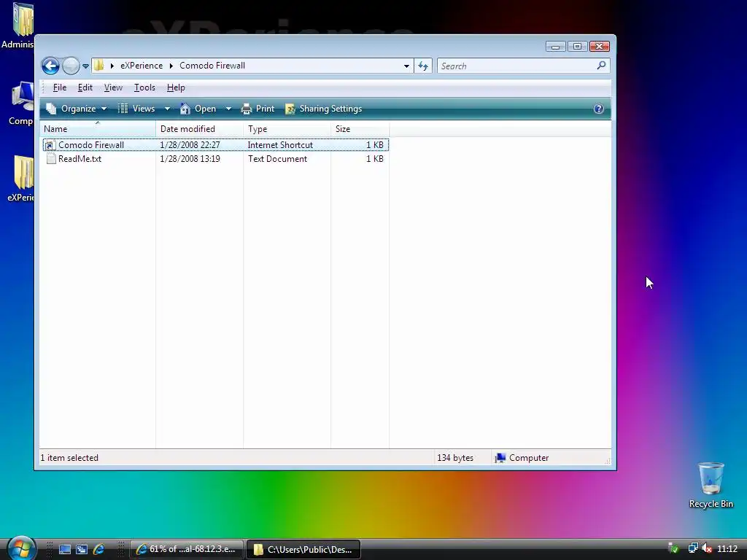The image size is (747, 560).
Task: Click the Computer icon in status bar
Action: click(x=500, y=458)
